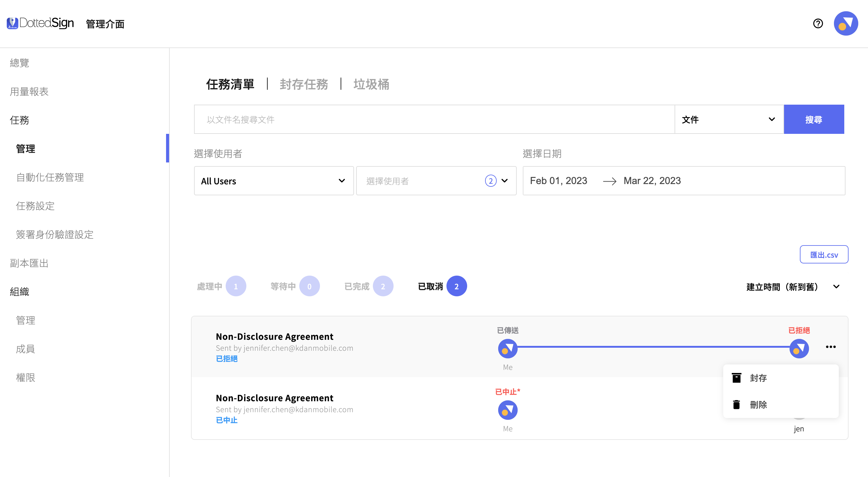Open 副本匯出 in the sidebar

click(x=29, y=263)
